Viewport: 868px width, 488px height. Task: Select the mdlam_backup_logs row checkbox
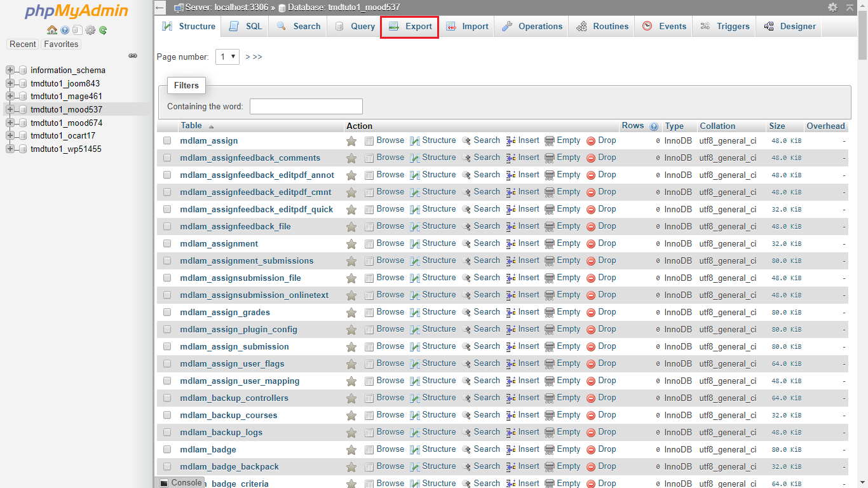point(167,432)
